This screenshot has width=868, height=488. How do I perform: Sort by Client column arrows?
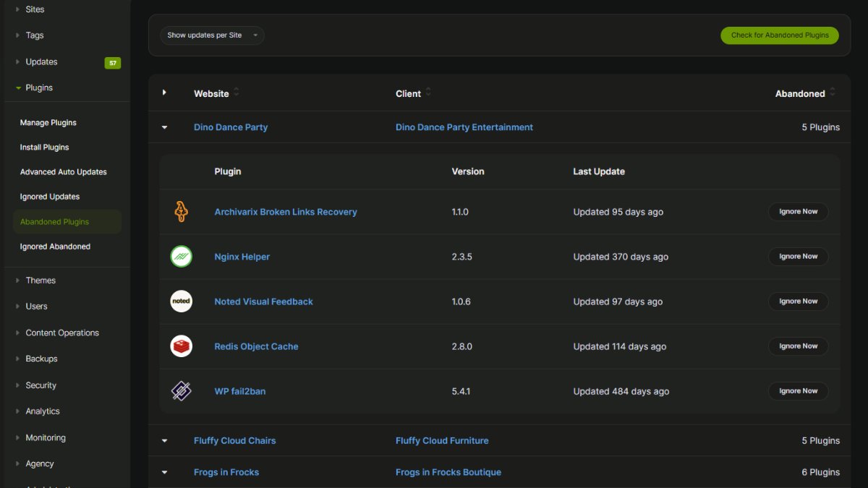coord(428,93)
